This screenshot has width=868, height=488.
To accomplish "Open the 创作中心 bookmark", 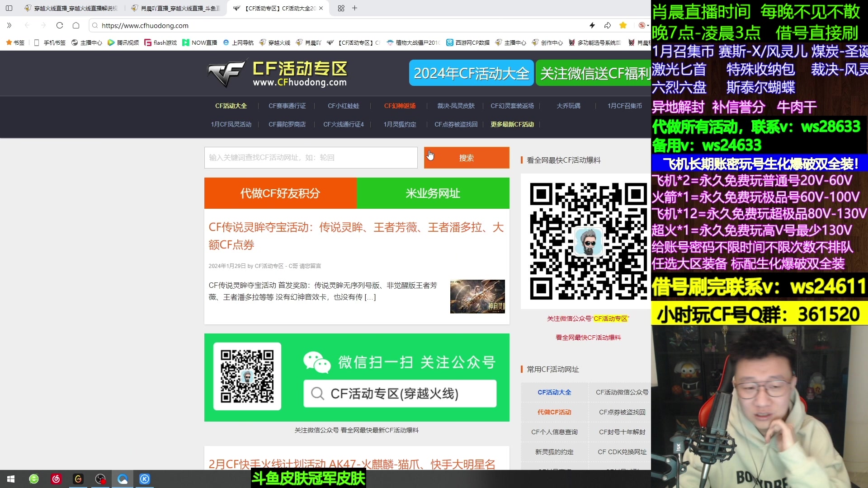I will [547, 42].
